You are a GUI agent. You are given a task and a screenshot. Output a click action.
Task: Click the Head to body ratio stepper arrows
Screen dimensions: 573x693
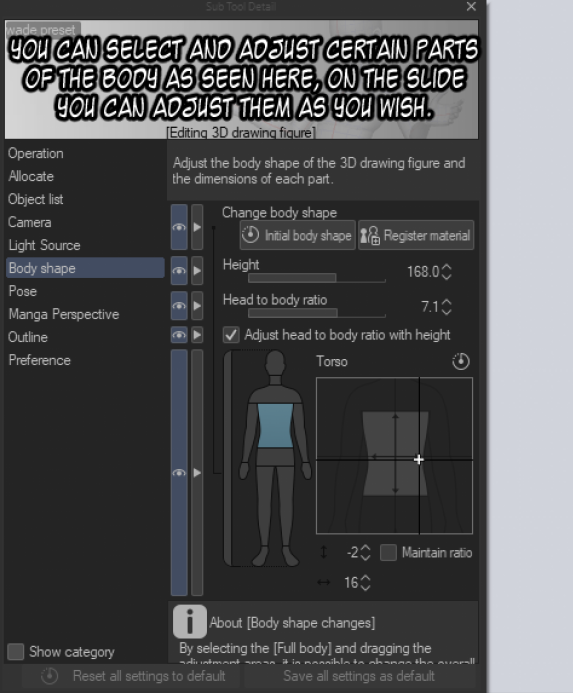tap(447, 307)
